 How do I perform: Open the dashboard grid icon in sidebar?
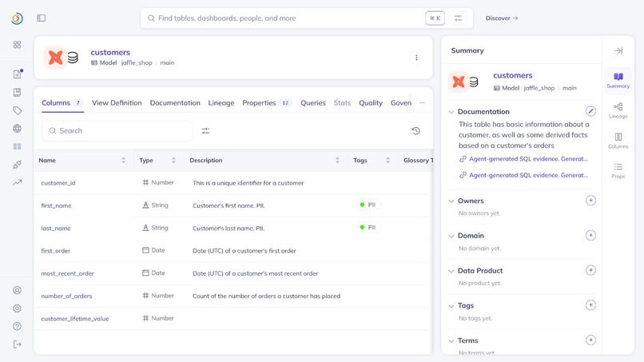(x=17, y=45)
